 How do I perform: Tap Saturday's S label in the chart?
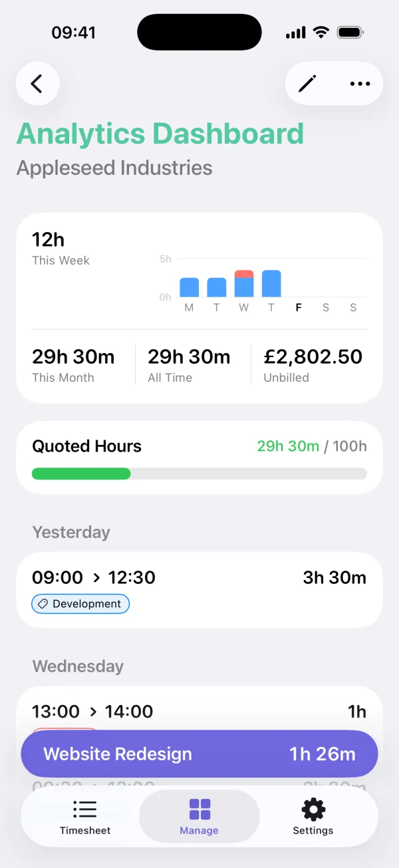(x=325, y=307)
